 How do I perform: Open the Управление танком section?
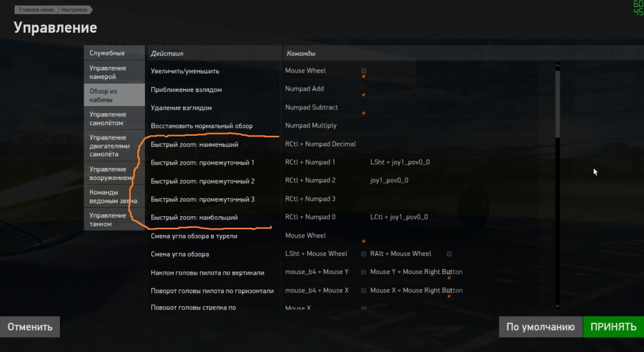(114, 219)
